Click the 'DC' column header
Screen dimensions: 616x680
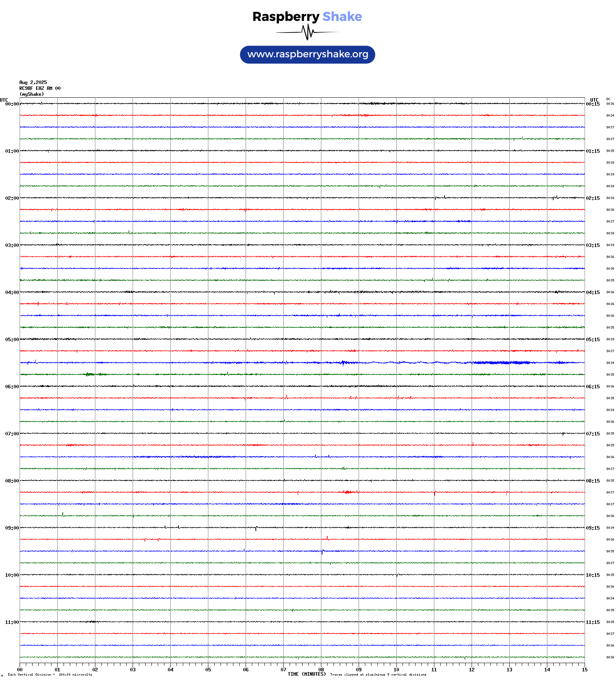tap(608, 99)
